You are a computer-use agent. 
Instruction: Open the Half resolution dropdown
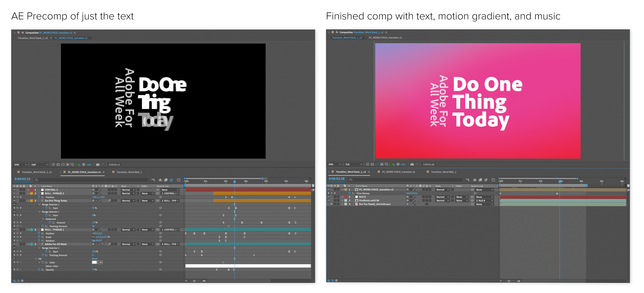click(x=39, y=165)
